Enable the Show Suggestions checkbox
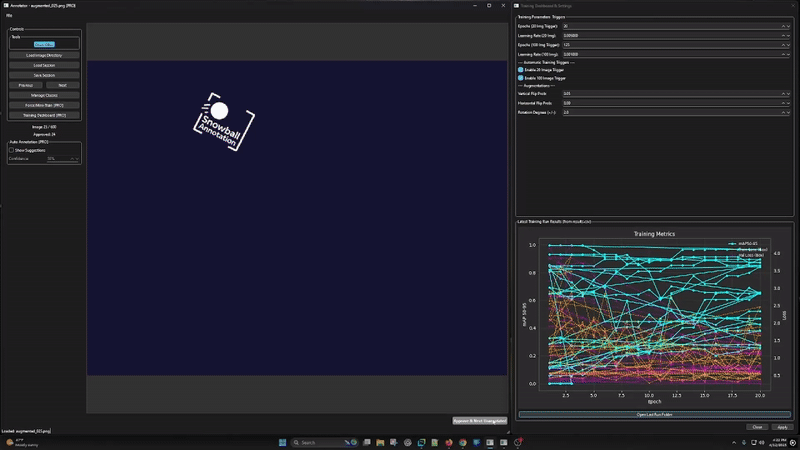This screenshot has height=450, width=800. tap(11, 151)
